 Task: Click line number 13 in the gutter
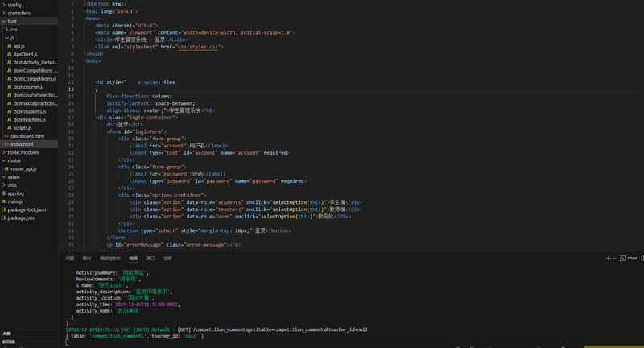coord(71,89)
